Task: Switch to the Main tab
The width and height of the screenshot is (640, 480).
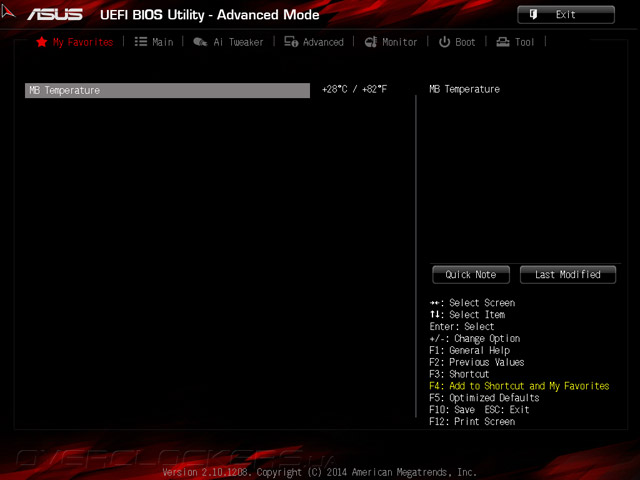Action: (154, 42)
